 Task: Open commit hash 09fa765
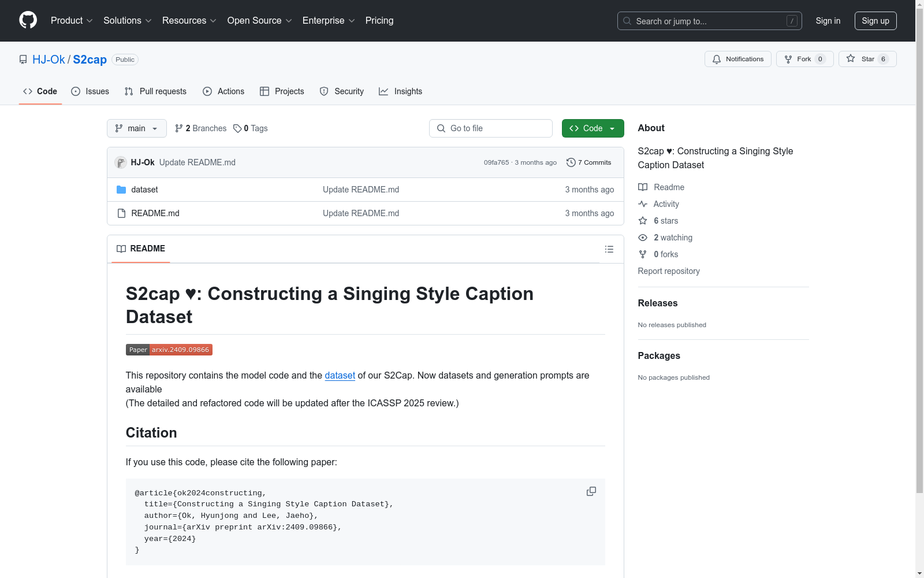(497, 162)
